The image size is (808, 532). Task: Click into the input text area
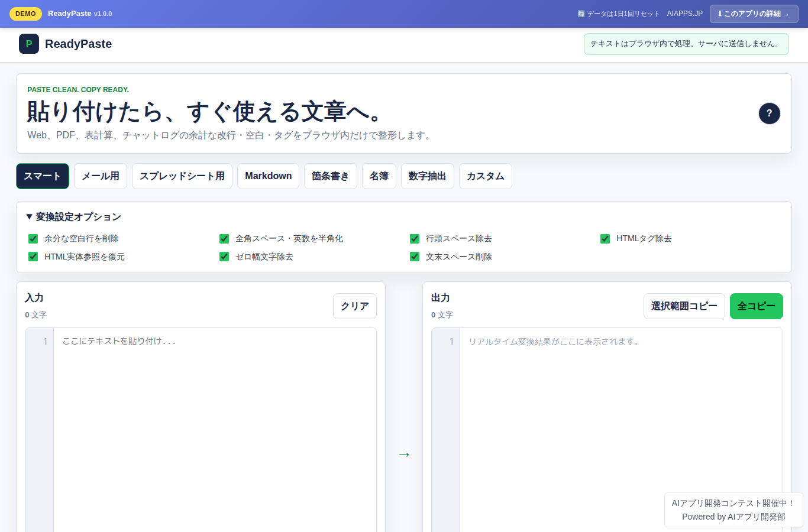coord(215,430)
